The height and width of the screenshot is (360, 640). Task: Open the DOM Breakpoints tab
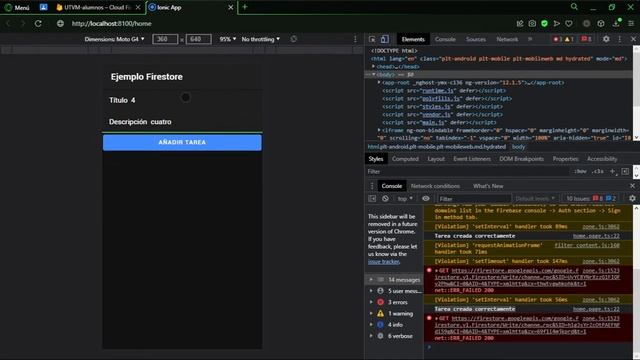click(x=521, y=159)
